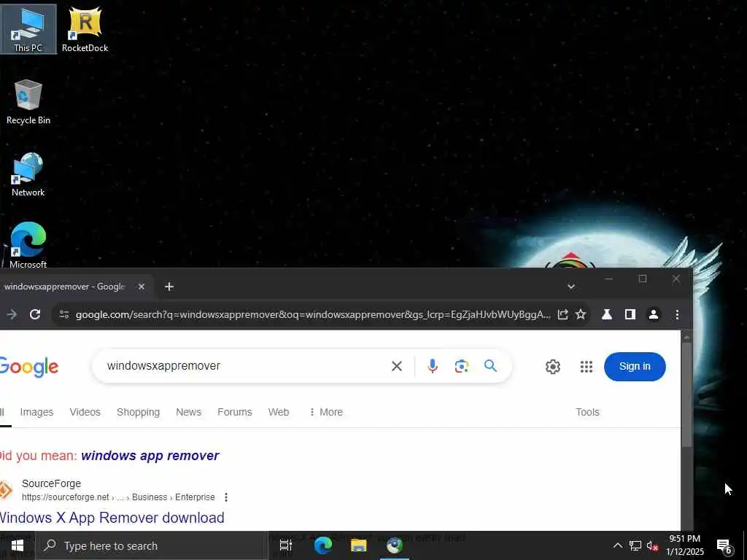Click the address bar URL
The width and height of the screenshot is (747, 560).
click(x=313, y=314)
